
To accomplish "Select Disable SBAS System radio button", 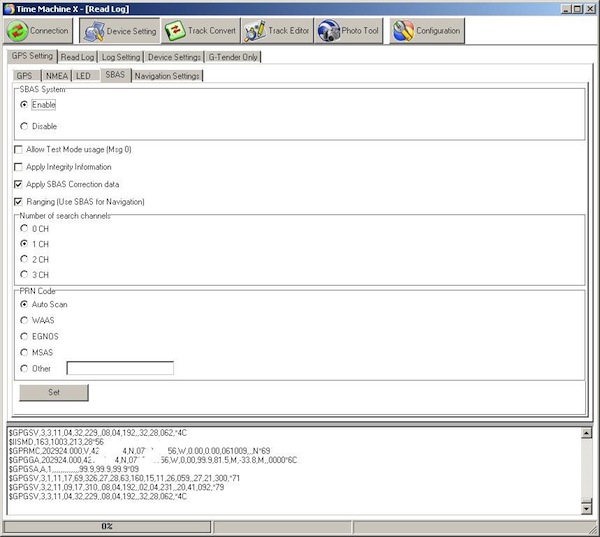I will click(x=24, y=126).
